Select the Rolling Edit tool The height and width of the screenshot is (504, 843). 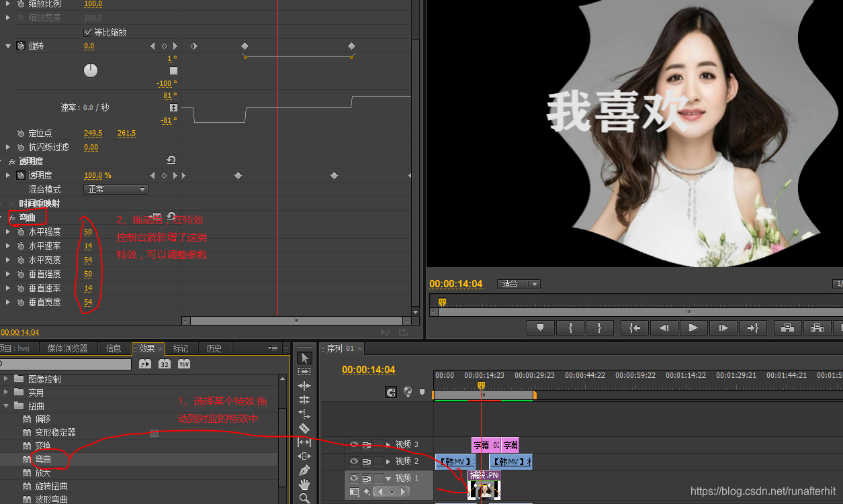[304, 400]
